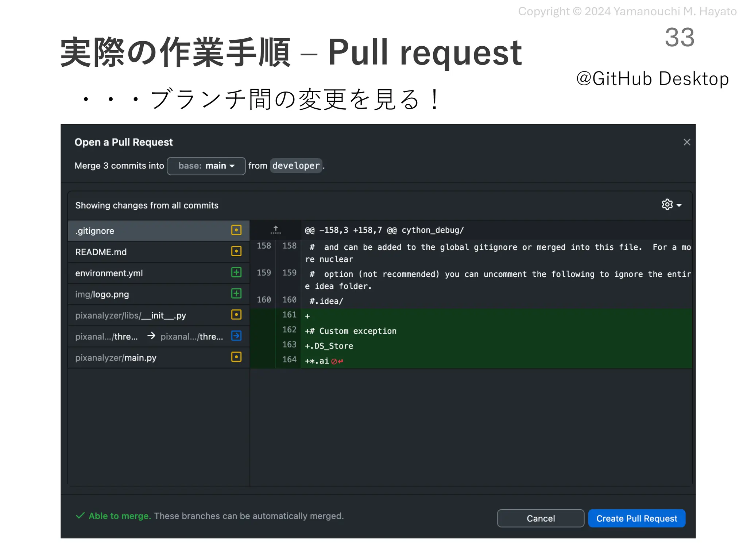Click diff line 159 about option not recommended
This screenshot has height=560, width=747.
(x=471, y=280)
